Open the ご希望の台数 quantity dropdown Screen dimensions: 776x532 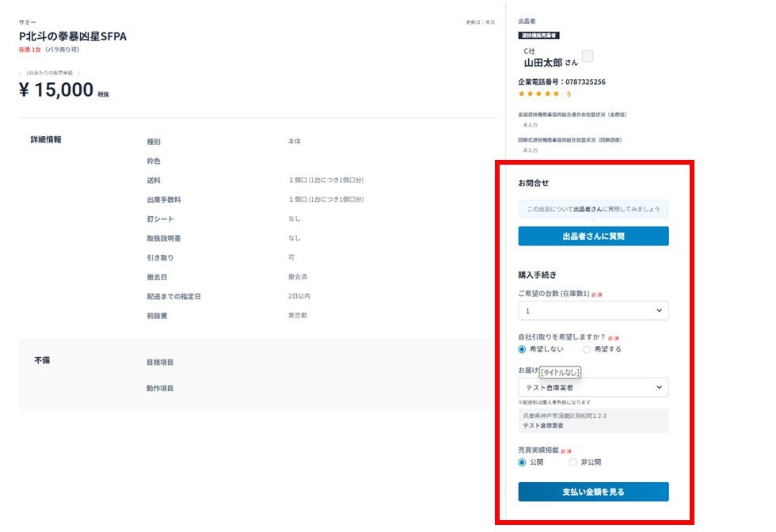tap(593, 311)
